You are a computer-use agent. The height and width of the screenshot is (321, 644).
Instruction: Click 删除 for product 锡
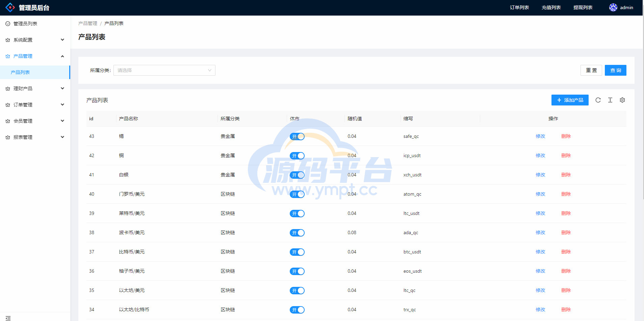[566, 136]
